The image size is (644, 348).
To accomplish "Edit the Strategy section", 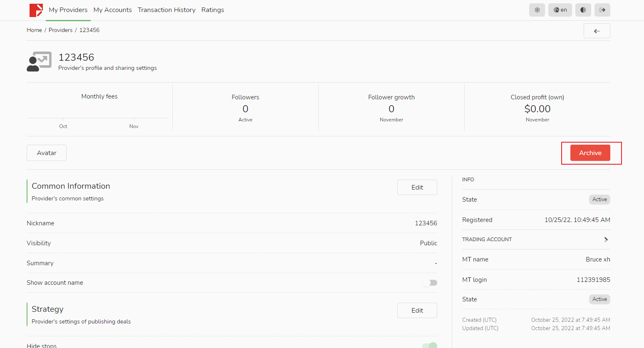I will (417, 311).
